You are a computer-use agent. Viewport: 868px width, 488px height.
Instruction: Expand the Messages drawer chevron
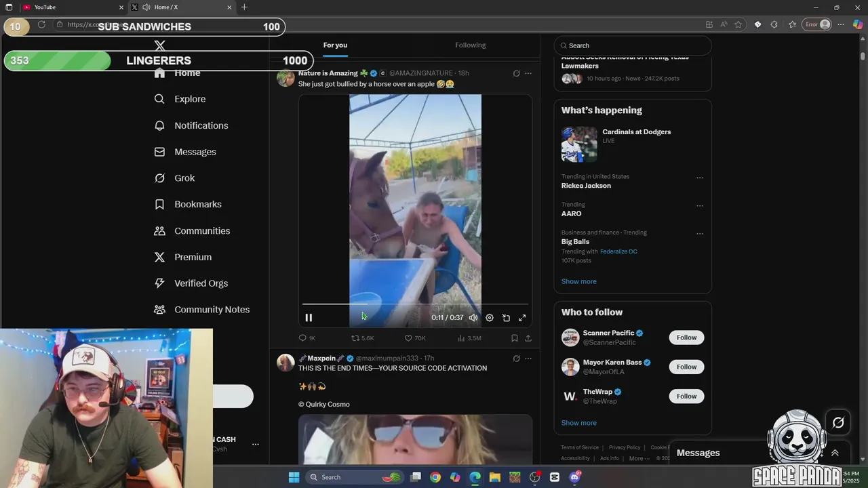[x=835, y=453]
